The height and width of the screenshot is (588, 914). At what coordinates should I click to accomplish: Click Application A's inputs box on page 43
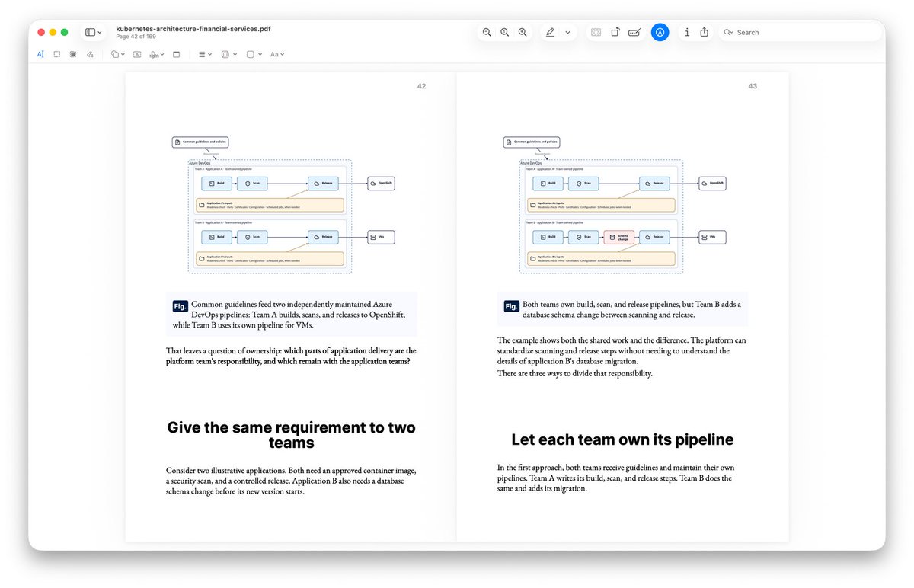602,205
